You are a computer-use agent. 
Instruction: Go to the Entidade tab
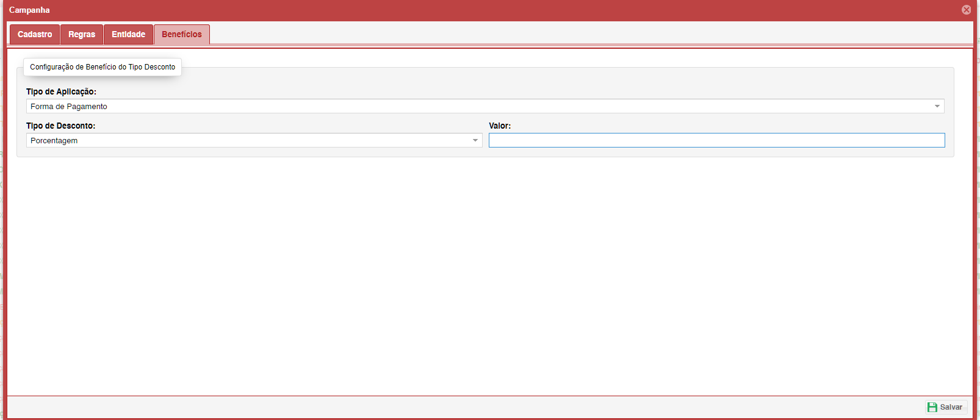coord(128,34)
